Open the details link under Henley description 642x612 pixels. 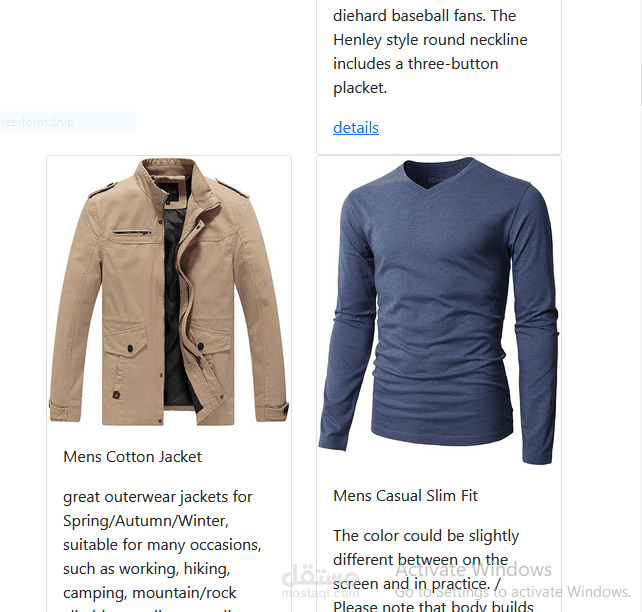point(355,128)
